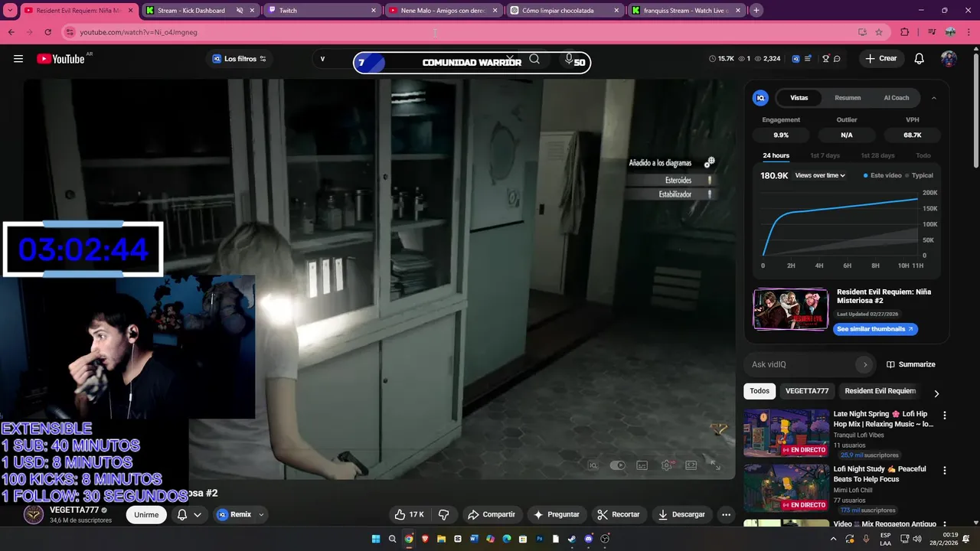Open the account avatar menu
Screen dimensions: 980x551
click(949, 59)
